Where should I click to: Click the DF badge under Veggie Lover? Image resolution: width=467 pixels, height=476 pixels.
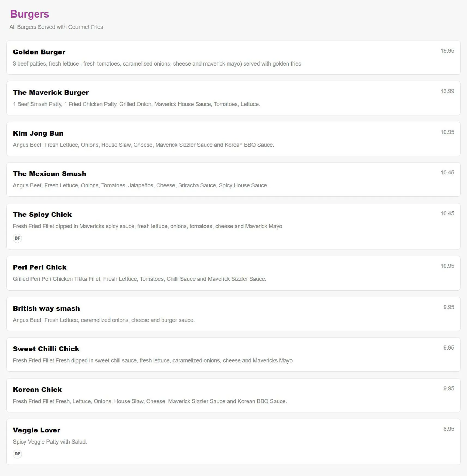point(17,454)
